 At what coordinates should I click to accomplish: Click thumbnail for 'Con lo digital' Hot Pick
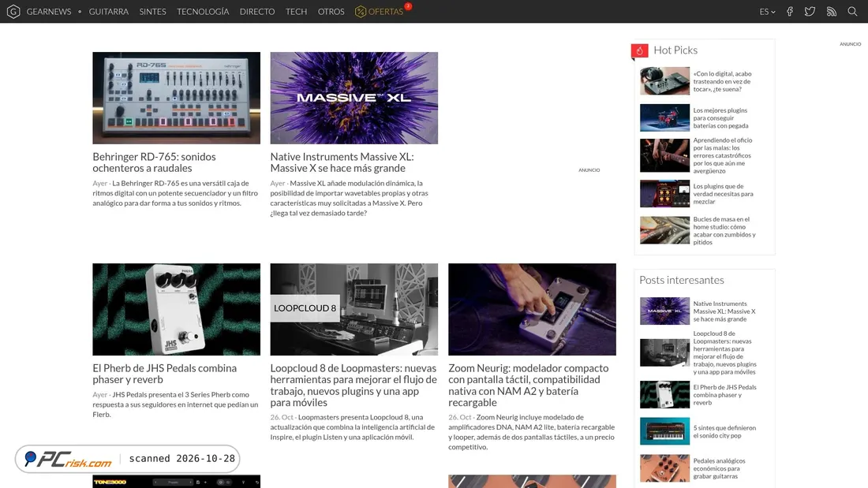(665, 81)
